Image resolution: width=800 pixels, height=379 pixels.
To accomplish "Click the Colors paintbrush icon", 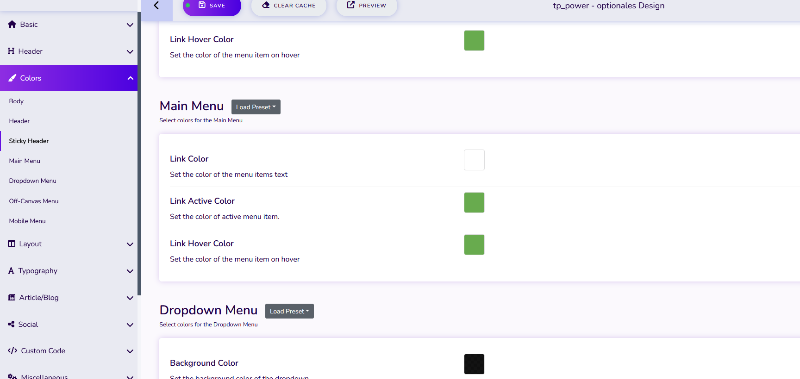I will [x=12, y=79].
